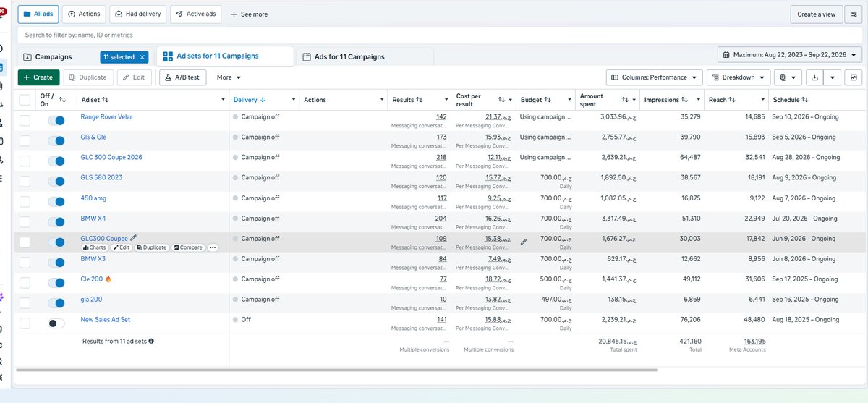Click the 163,195 total reach value

tap(754, 341)
